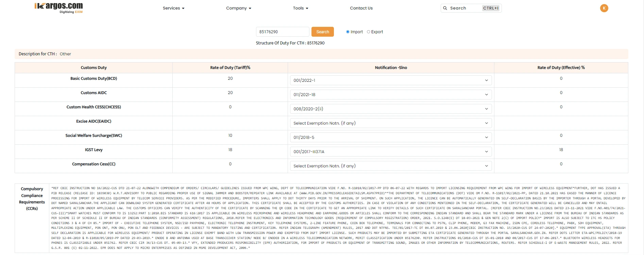Click the magnifier icon in search bar

445,8
